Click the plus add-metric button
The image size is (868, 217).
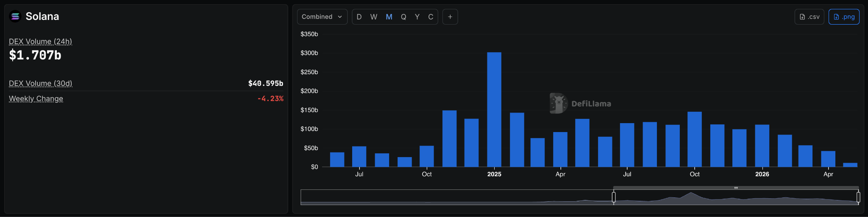(450, 17)
